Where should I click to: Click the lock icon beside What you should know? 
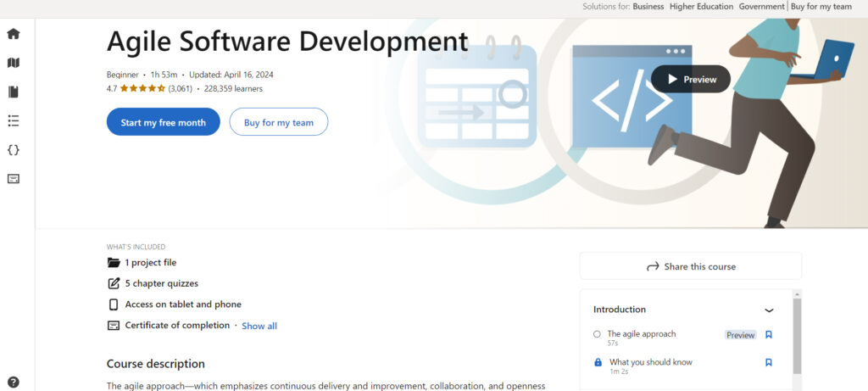(598, 362)
